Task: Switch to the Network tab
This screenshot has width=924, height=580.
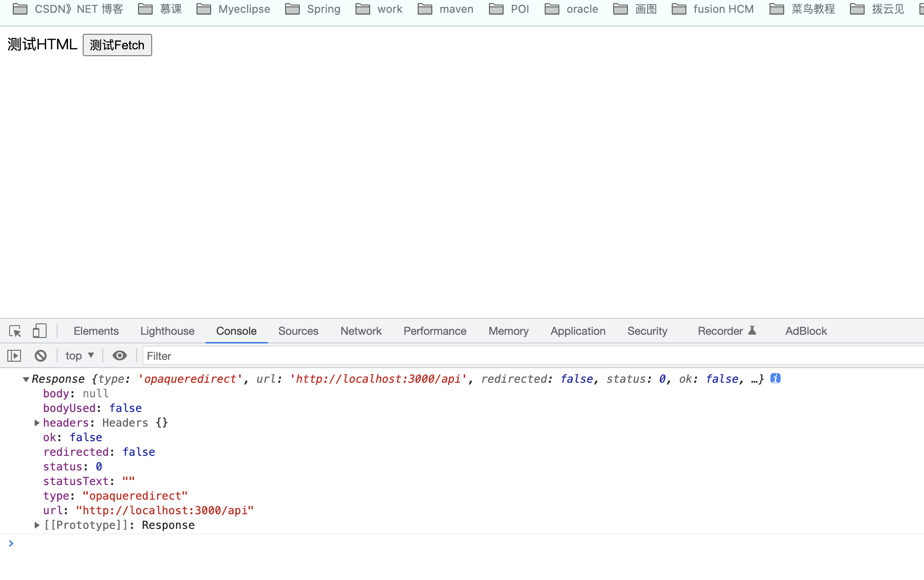Action: tap(361, 331)
